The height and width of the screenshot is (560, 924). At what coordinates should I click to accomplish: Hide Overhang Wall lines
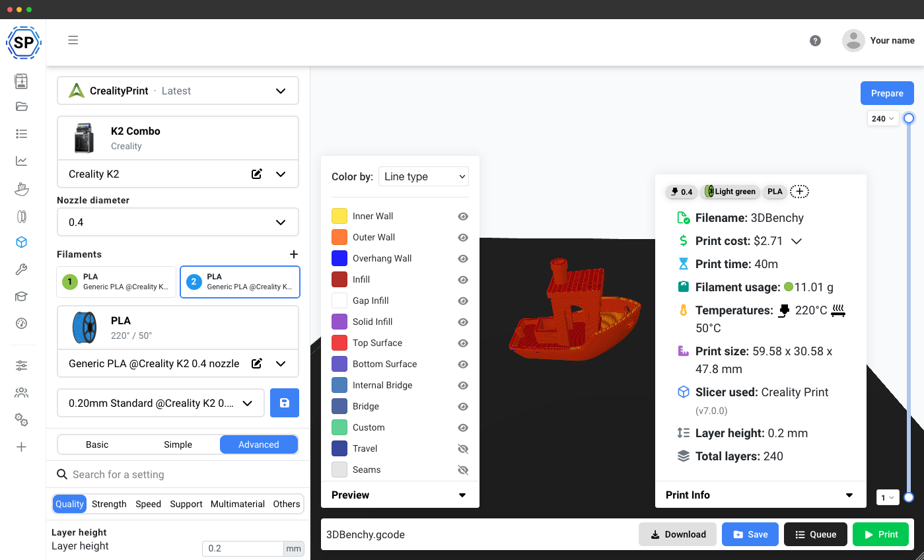coord(463,258)
